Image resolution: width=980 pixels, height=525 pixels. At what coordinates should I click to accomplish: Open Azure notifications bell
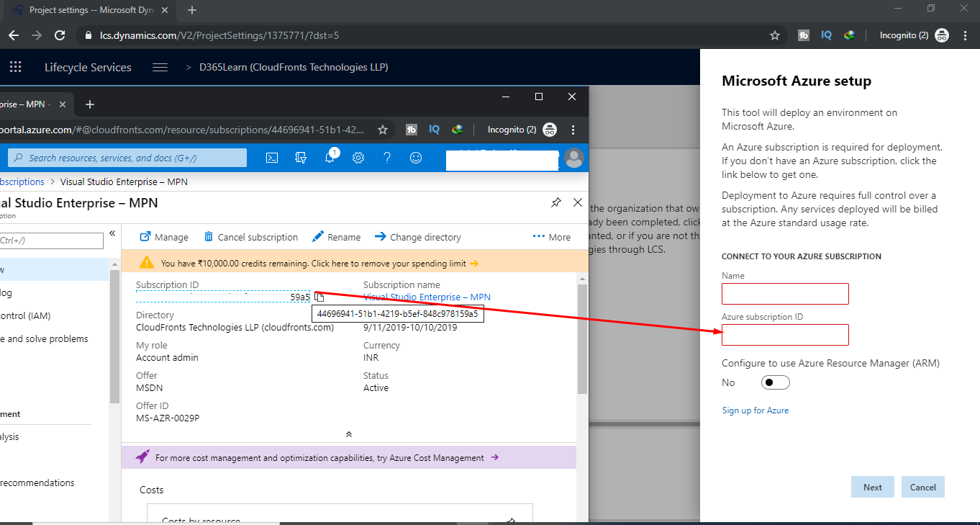[330, 158]
